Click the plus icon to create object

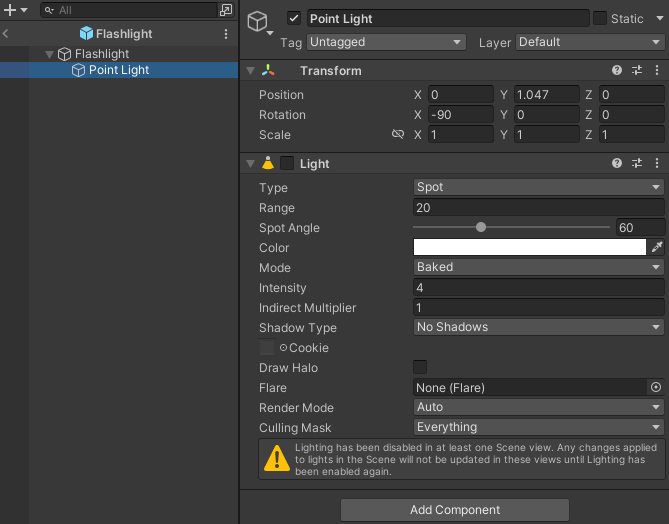click(9, 10)
